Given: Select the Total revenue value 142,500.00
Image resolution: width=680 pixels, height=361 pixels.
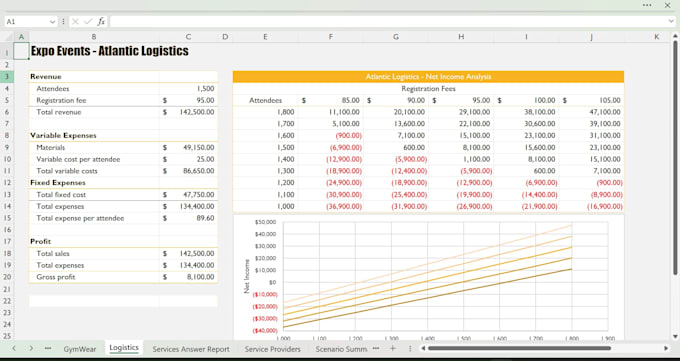Looking at the screenshot, I should coord(188,112).
